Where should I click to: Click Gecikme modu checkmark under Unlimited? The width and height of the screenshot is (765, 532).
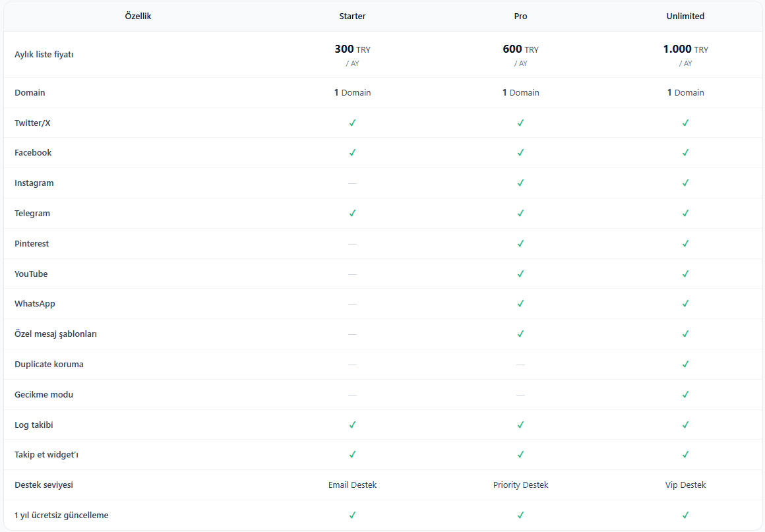click(x=685, y=394)
